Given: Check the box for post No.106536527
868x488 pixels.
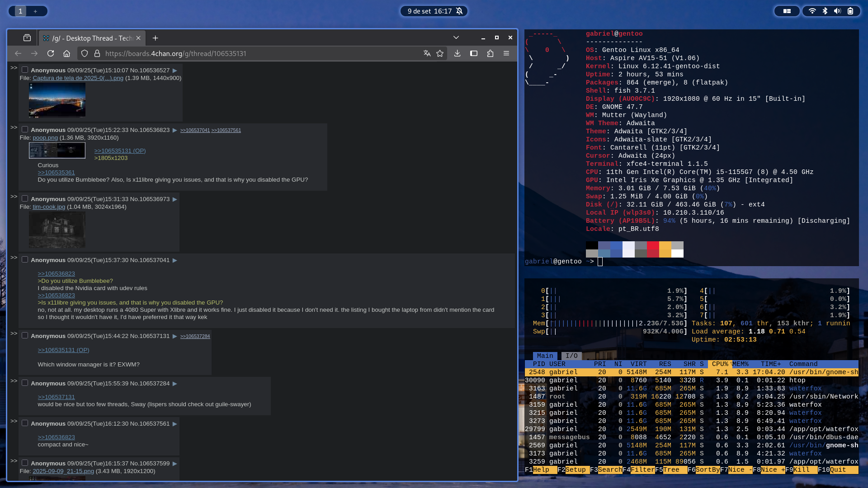Looking at the screenshot, I should (x=25, y=70).
